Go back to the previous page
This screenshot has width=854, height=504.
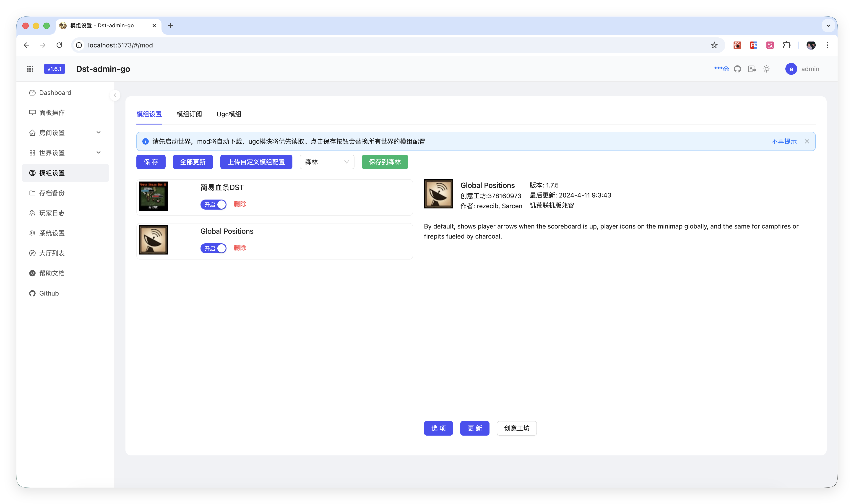coord(26,45)
